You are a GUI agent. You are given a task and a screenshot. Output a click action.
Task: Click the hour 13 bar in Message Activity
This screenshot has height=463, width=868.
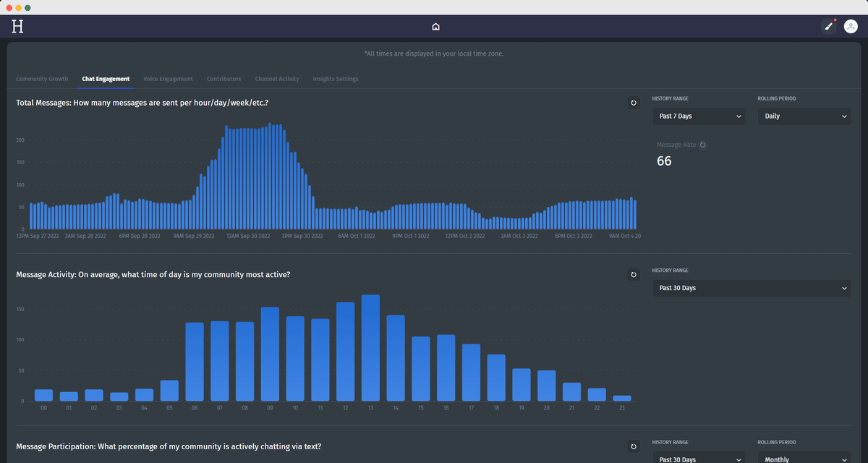[370, 347]
